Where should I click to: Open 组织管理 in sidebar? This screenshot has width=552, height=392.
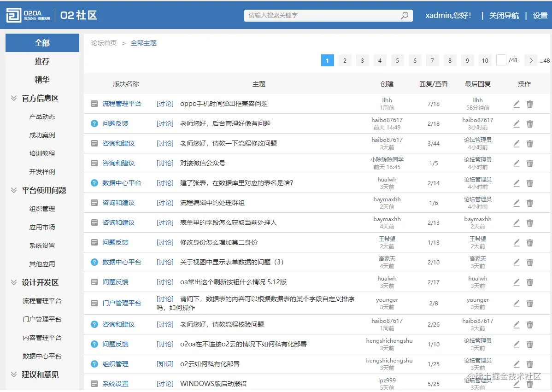(42, 209)
